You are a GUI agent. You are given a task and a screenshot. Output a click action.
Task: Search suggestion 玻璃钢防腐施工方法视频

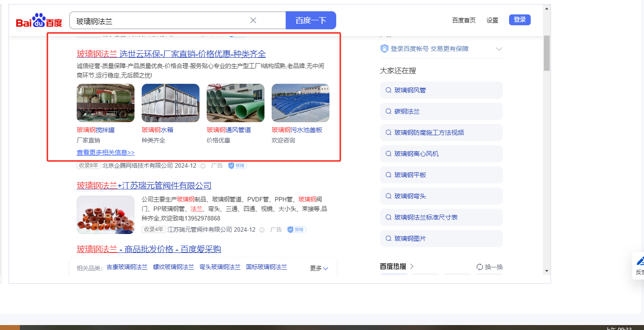click(x=441, y=133)
